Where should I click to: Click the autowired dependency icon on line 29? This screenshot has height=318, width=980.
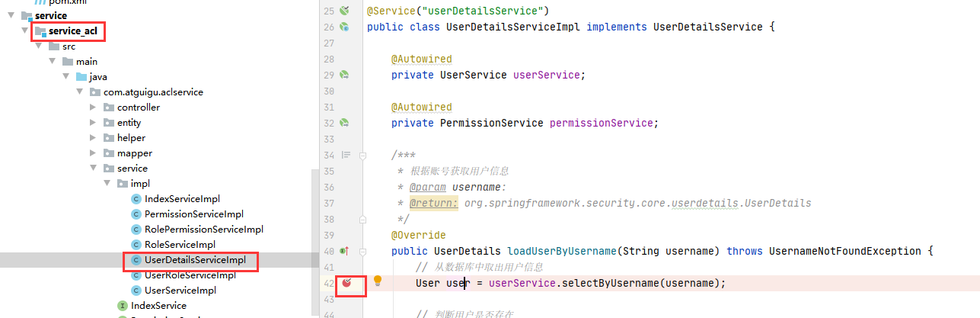coord(344,75)
